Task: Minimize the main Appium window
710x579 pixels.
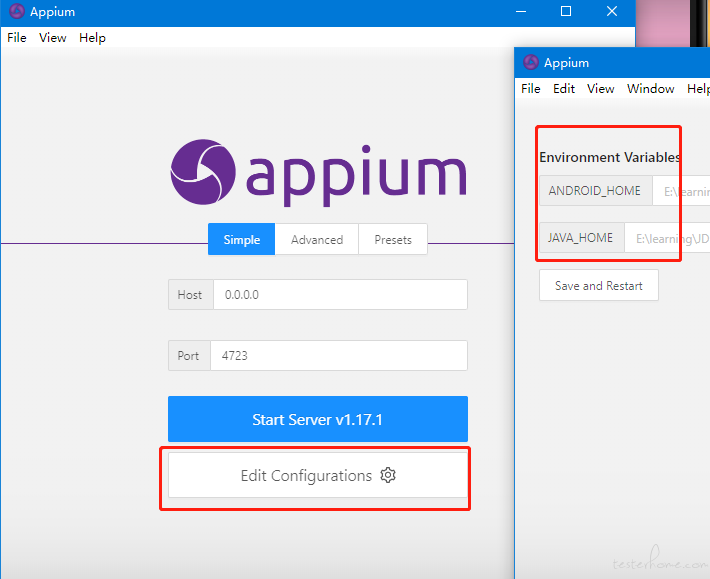Action: [521, 11]
